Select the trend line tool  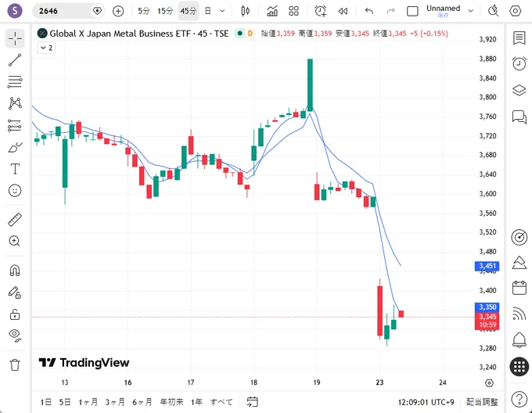coord(15,60)
